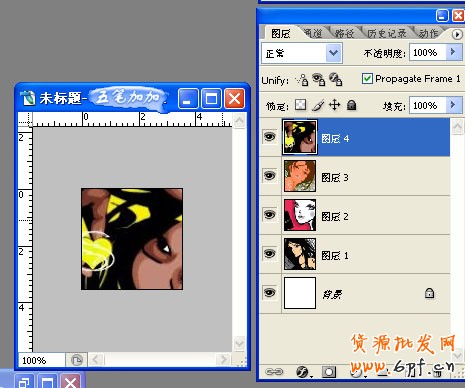Uncheck Propagate Frame 1 checkbox
The height and width of the screenshot is (388, 465).
click(367, 79)
